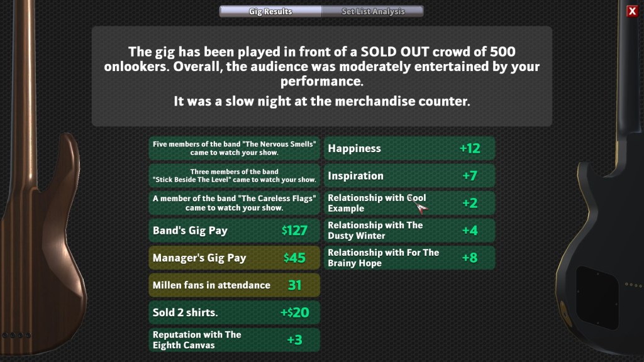
Task: Select the Gig Results tab
Action: (270, 11)
